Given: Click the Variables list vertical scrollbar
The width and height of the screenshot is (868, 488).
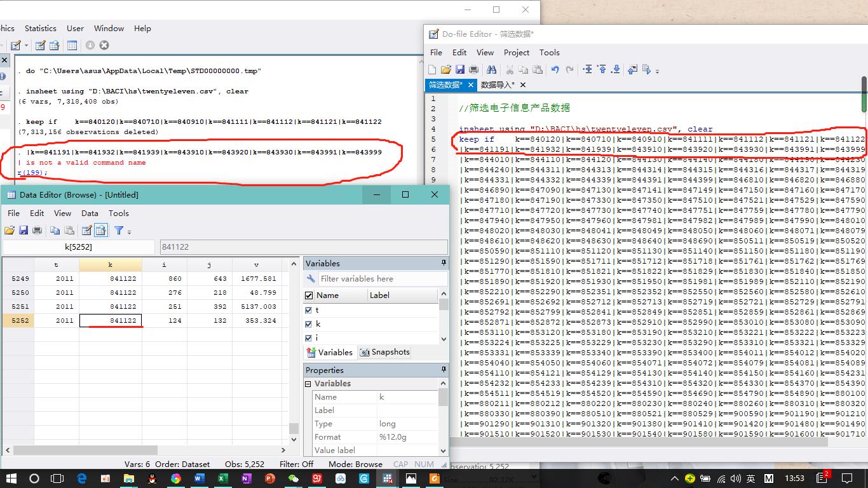Looking at the screenshot, I should click(443, 317).
